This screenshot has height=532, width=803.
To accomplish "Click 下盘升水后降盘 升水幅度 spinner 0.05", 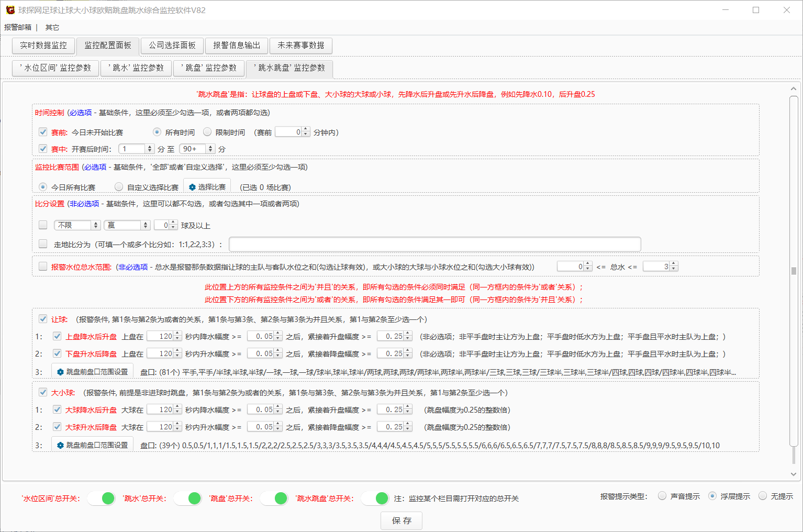I will click(265, 353).
